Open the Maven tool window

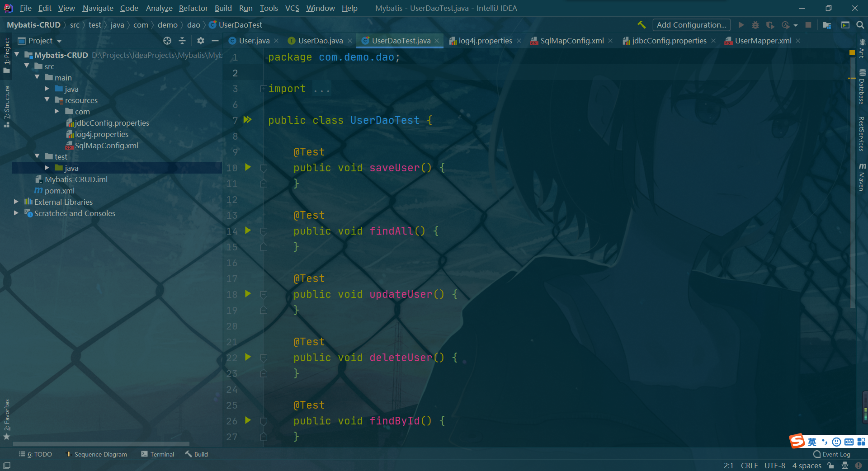(862, 177)
